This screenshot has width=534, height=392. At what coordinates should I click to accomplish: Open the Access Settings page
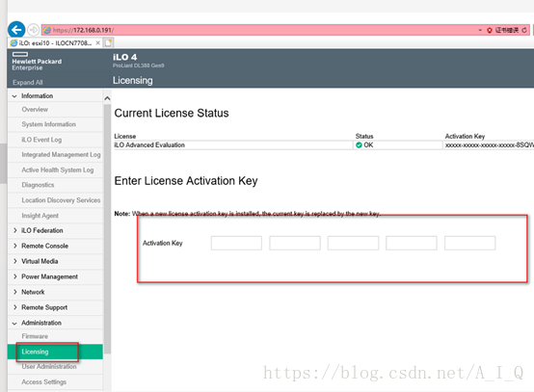click(x=44, y=381)
